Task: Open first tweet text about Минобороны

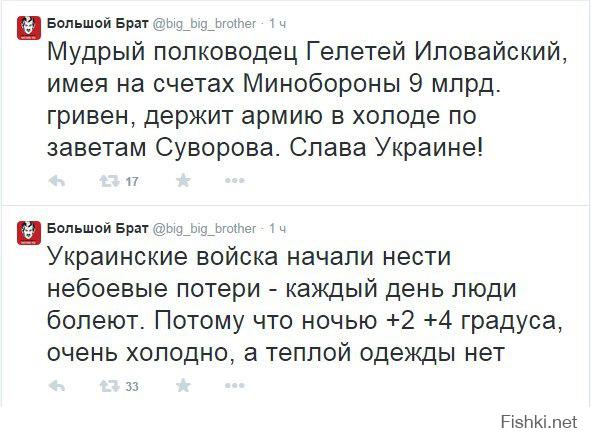Action: coord(307,99)
